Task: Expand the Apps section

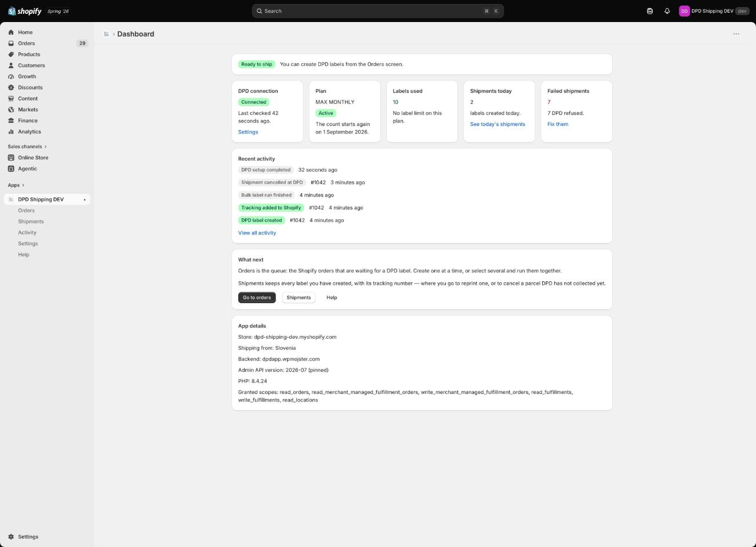Action: 16,186
